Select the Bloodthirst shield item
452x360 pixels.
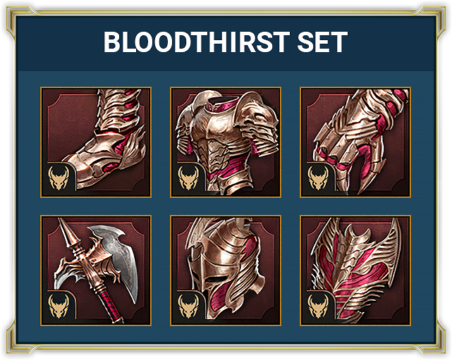355,270
